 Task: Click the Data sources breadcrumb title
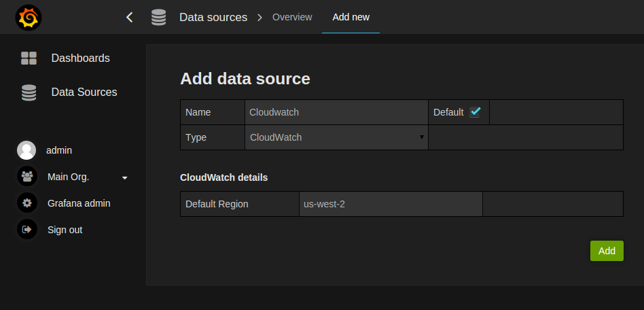click(213, 17)
